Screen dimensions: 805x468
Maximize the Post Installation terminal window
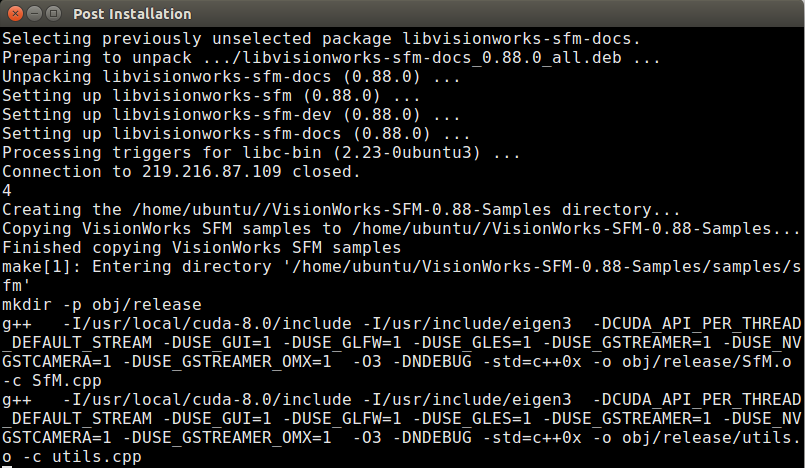tap(53, 13)
